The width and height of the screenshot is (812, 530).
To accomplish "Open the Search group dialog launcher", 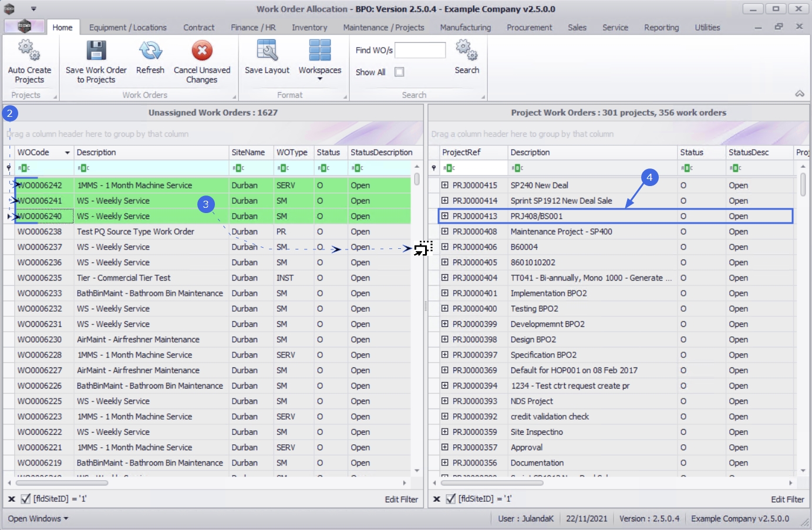I will point(483,97).
